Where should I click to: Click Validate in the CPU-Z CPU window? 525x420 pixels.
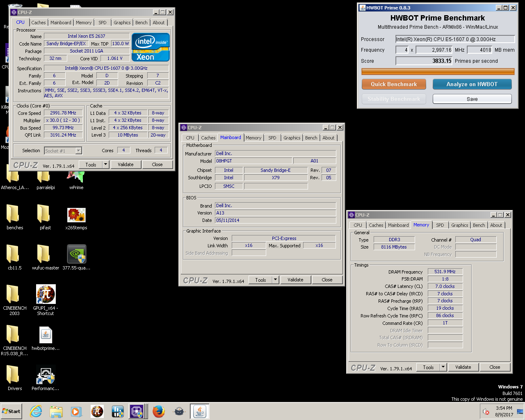click(x=126, y=164)
